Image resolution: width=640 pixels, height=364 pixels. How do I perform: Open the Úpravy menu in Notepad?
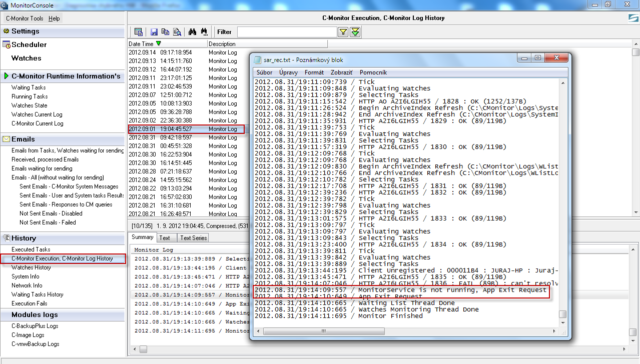click(x=289, y=72)
